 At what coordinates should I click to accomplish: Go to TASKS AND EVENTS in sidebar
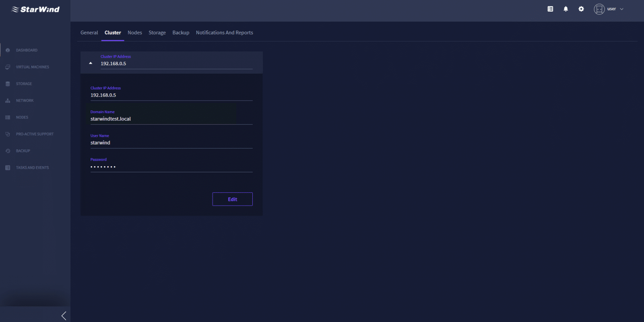coord(32,168)
